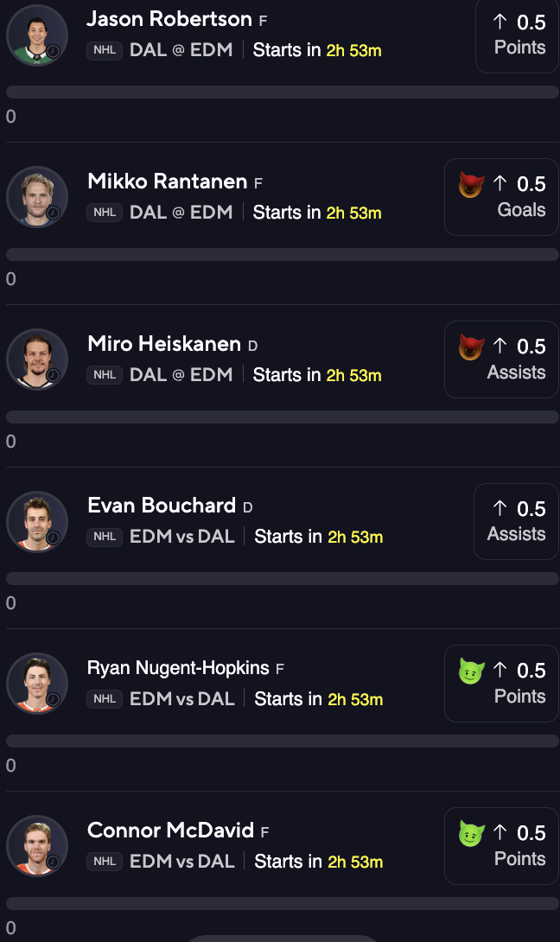The width and height of the screenshot is (560, 942).
Task: Click the NHL badge under Jason Robertson
Action: pyautogui.click(x=105, y=50)
